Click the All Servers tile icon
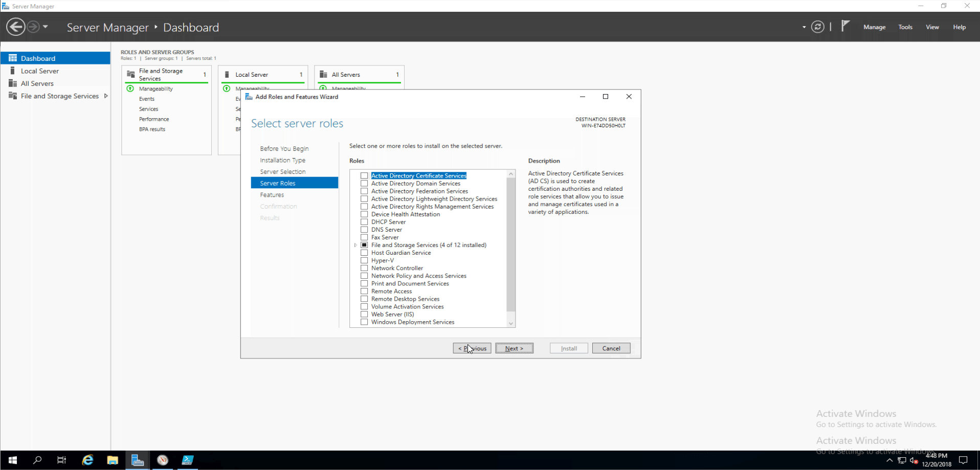The image size is (980, 470). tap(323, 74)
